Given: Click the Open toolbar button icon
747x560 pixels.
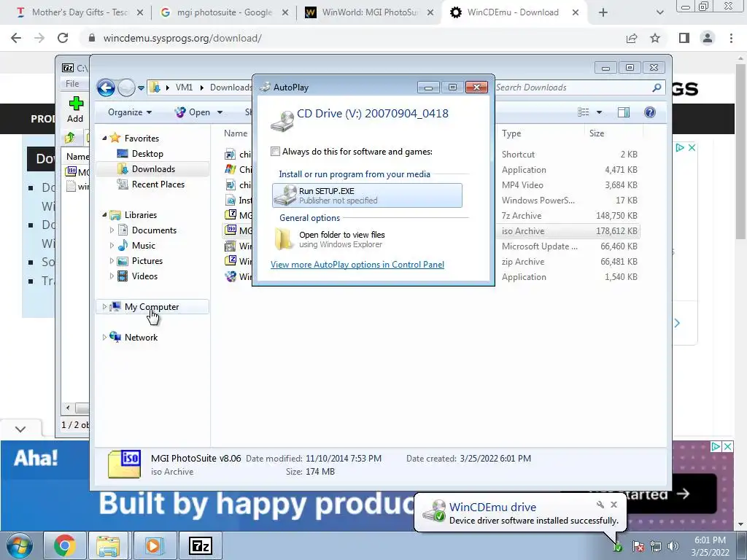Looking at the screenshot, I should coord(180,112).
